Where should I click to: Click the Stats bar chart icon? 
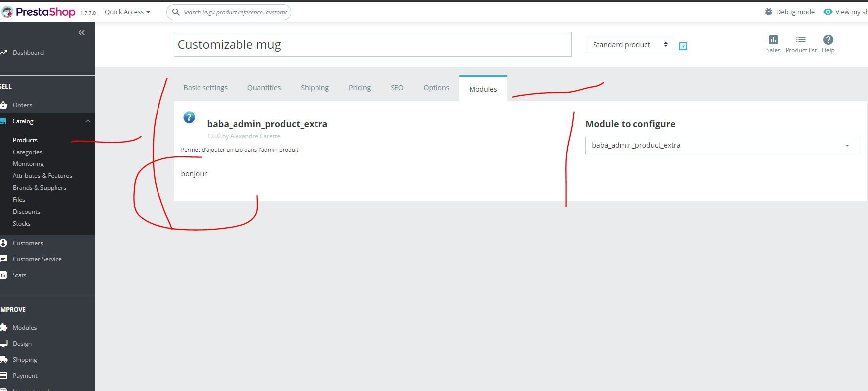pos(4,275)
